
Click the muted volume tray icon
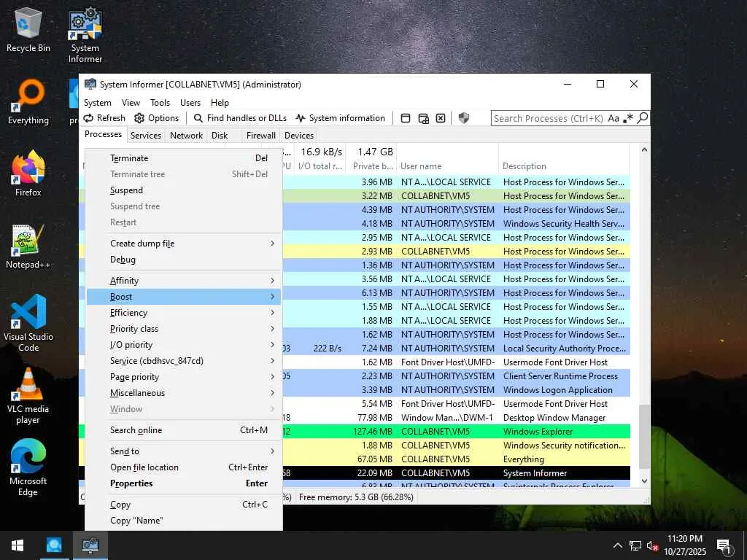653,545
